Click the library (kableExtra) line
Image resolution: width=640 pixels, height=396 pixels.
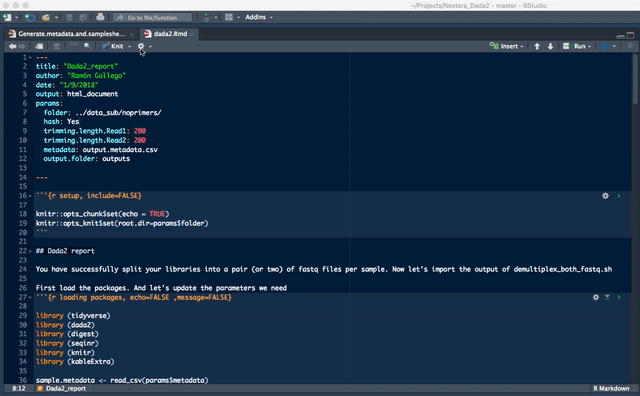(75, 362)
